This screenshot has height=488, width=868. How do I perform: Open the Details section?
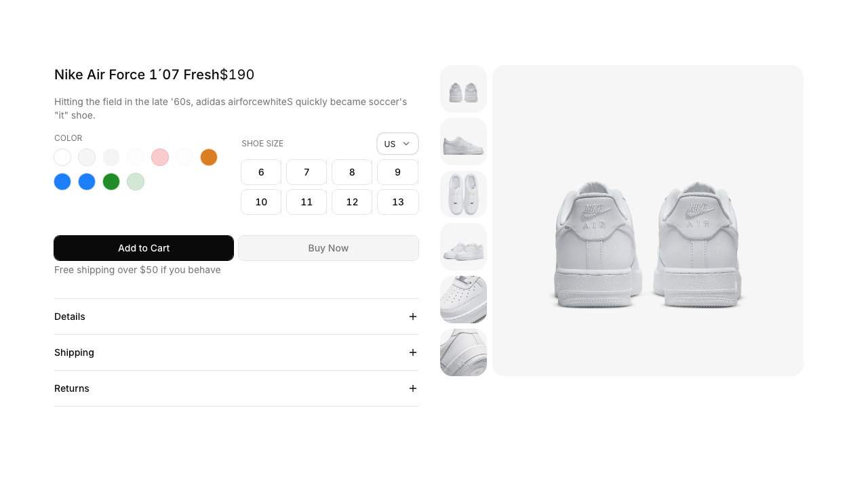click(236, 317)
